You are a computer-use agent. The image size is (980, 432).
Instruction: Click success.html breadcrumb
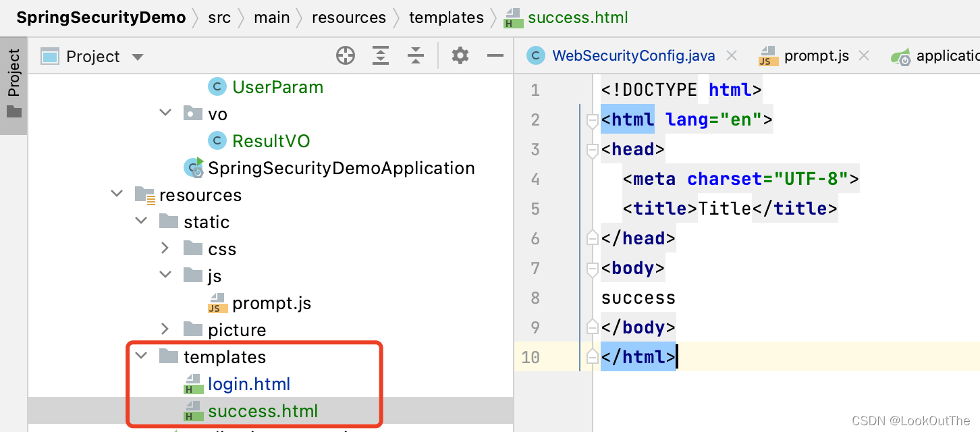[x=567, y=18]
